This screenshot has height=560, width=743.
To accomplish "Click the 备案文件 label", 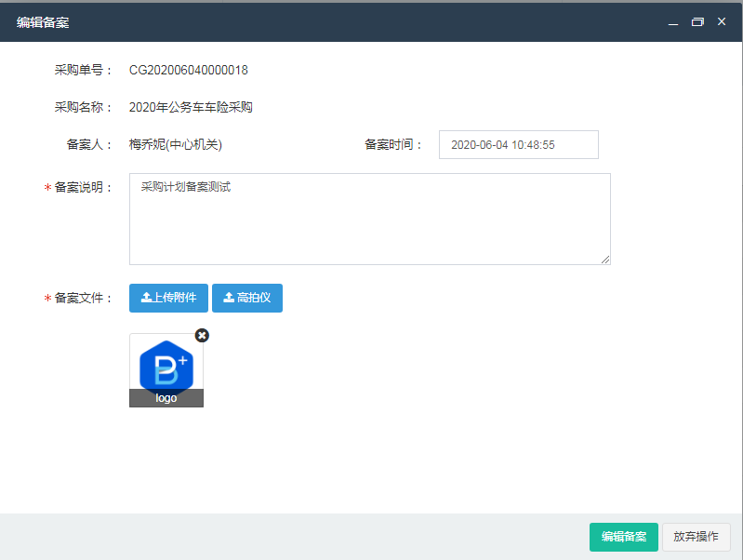I will click(x=83, y=298).
